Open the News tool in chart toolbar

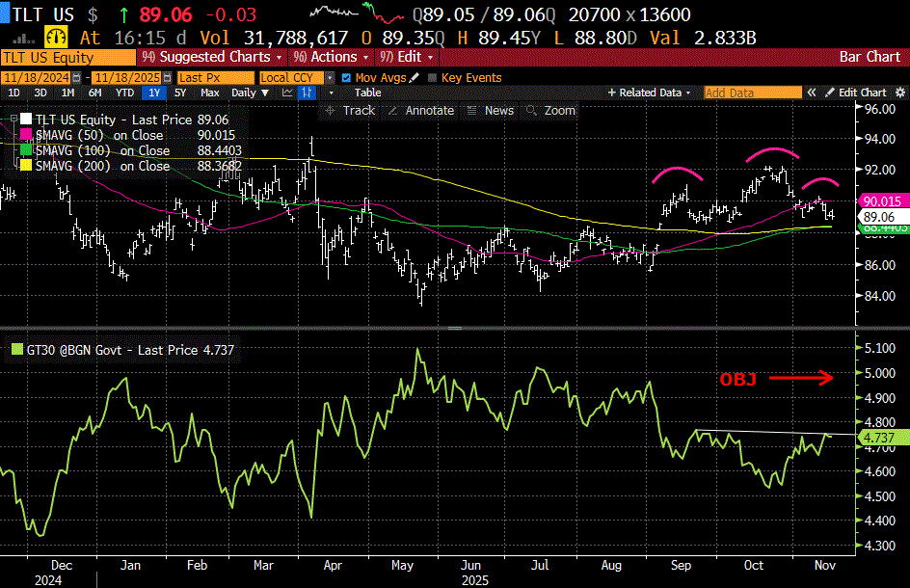[491, 110]
